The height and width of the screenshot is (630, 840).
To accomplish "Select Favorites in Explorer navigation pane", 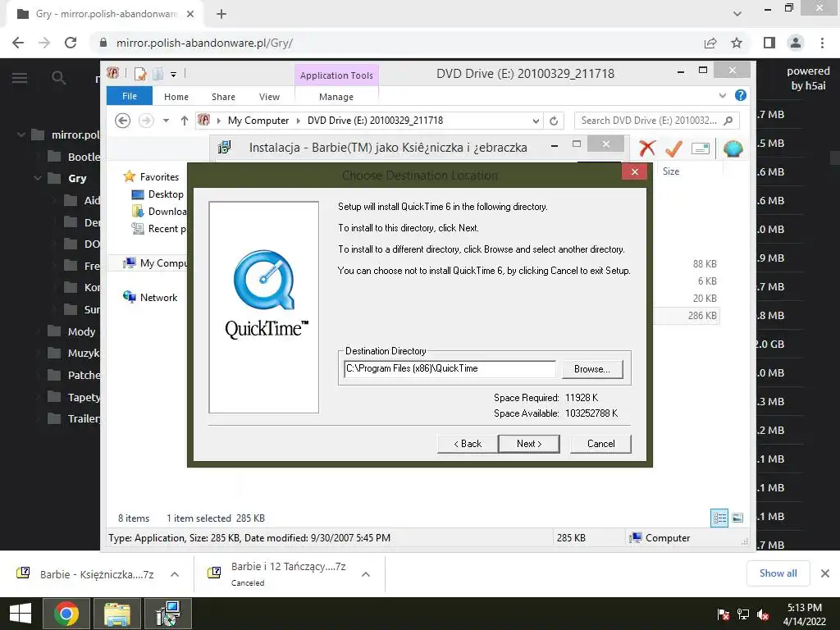I will click(159, 177).
